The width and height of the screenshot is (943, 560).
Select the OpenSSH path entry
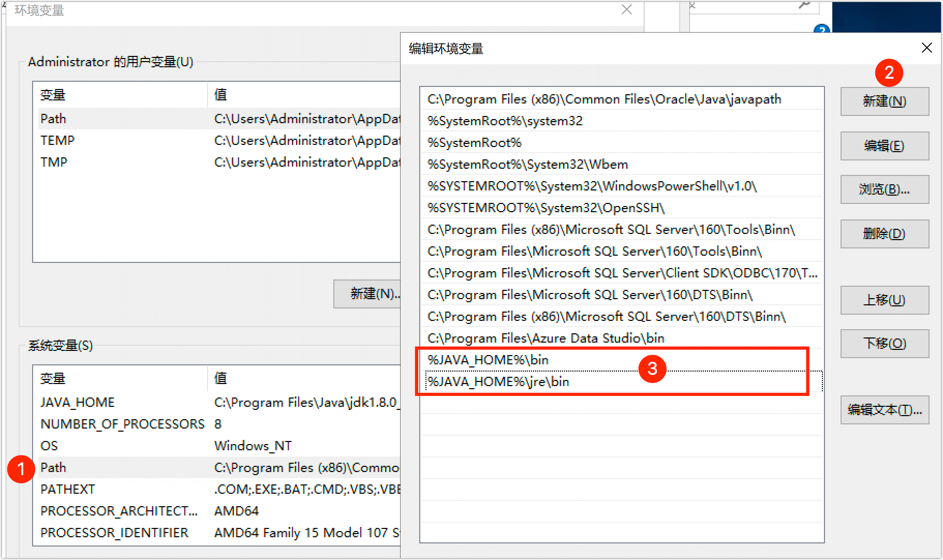[x=546, y=208]
